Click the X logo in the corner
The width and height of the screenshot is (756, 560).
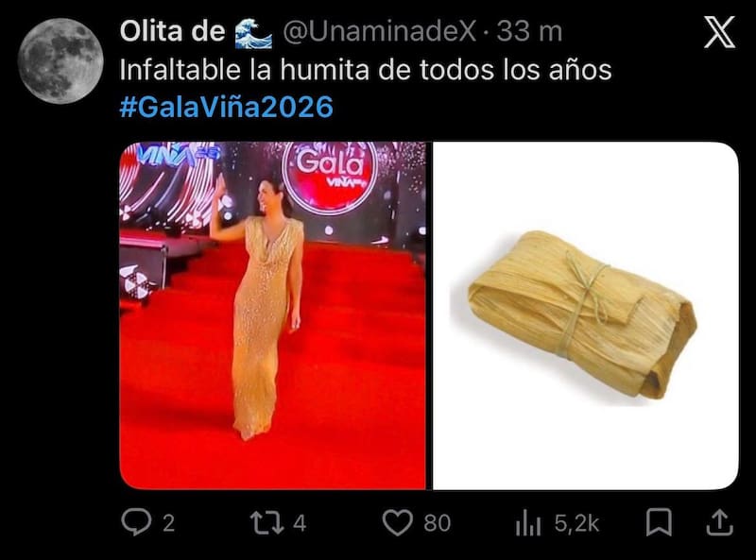tap(719, 32)
